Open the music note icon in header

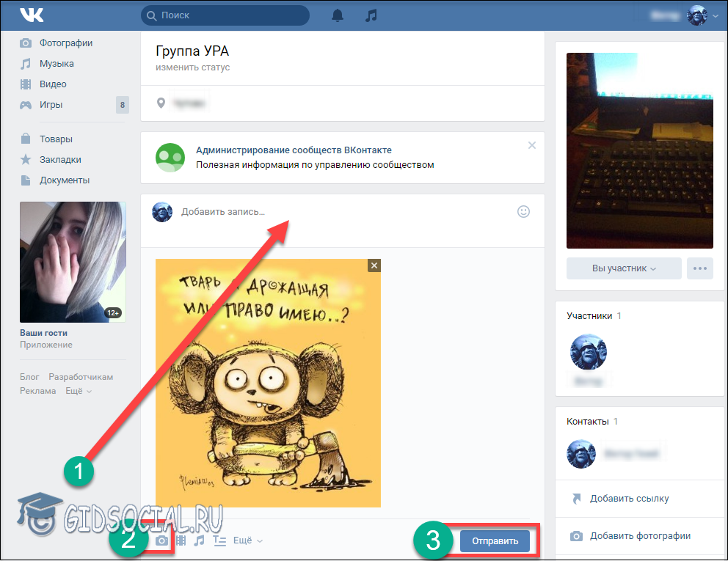(x=371, y=15)
